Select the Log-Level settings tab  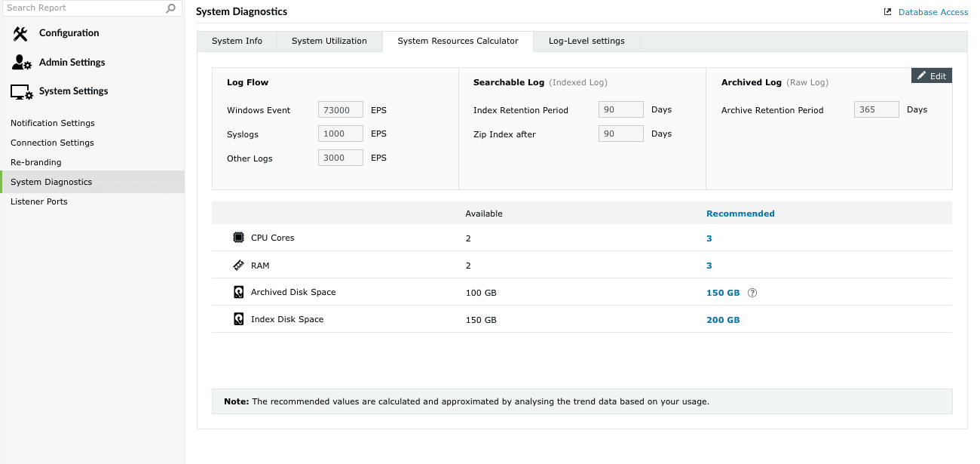(586, 41)
